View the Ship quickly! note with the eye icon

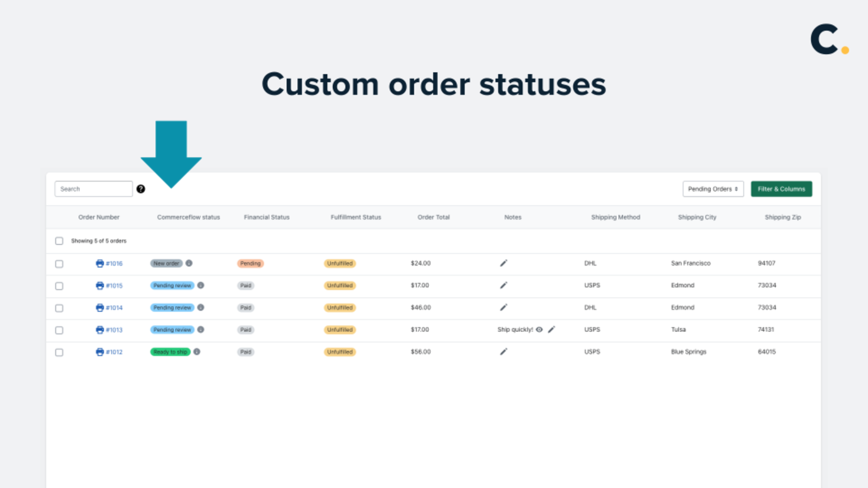point(539,330)
